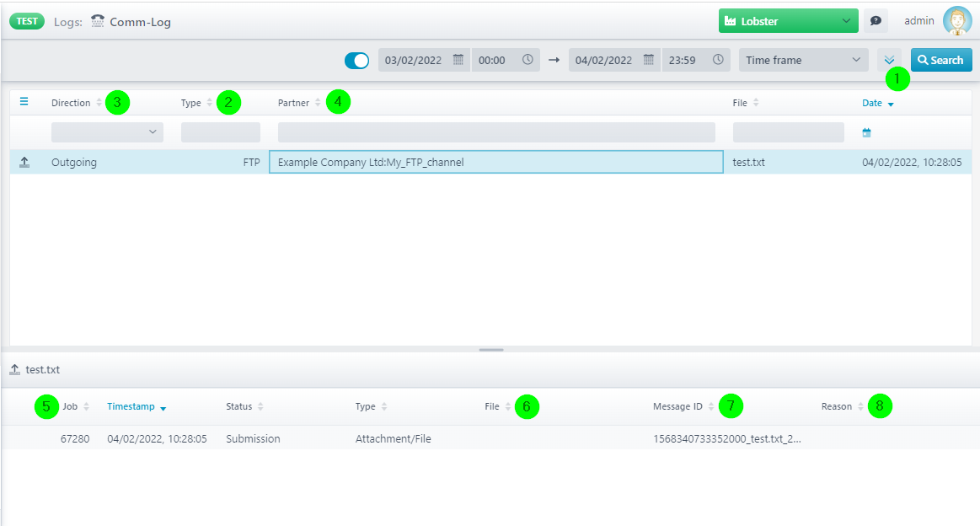980x526 pixels.
Task: Open calendar picker for end date 04/02/2022
Action: point(649,59)
